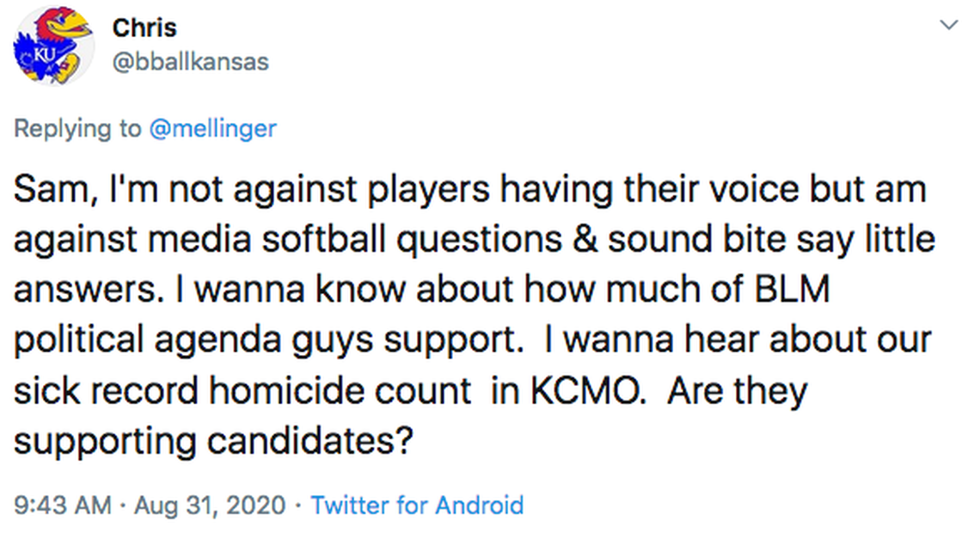Click the Twitter for Android source link
The image size is (980, 539).
tap(417, 505)
